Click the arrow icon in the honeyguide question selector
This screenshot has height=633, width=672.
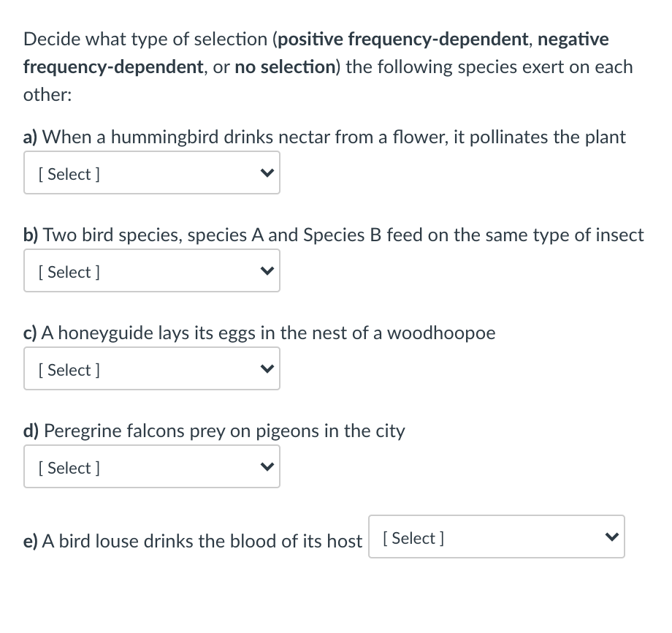pyautogui.click(x=267, y=368)
